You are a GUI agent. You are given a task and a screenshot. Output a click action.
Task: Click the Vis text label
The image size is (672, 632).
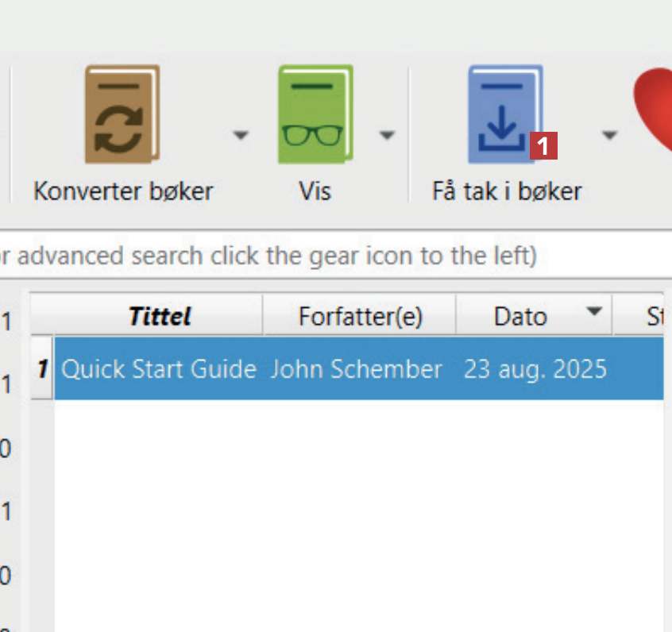tap(315, 191)
